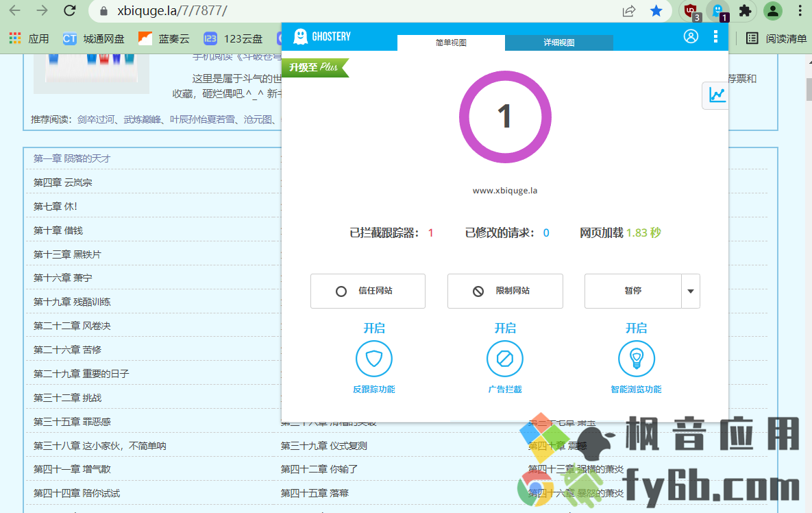812x513 pixels.
Task: Toggle the 广告拦截 icon
Action: 505,359
